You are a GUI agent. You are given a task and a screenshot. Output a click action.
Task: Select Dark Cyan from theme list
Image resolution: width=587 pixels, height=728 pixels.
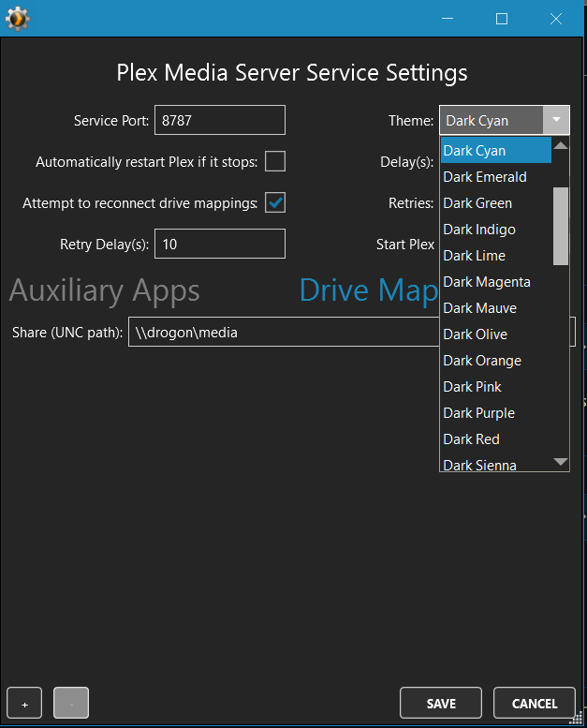(496, 151)
